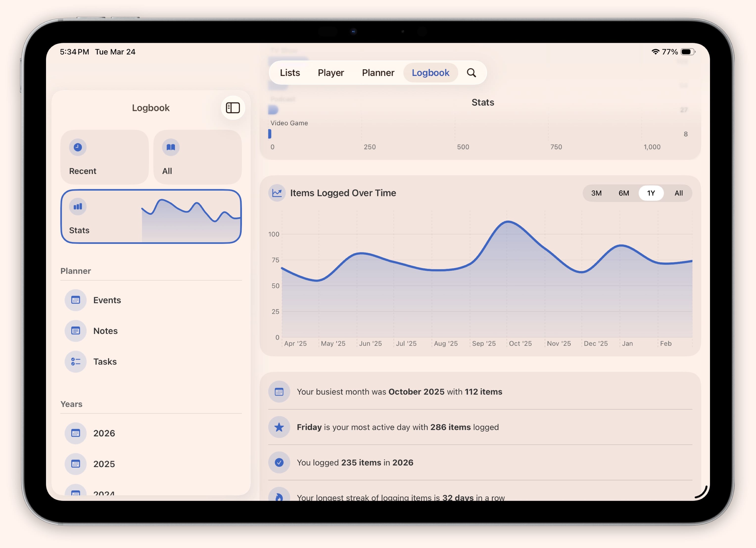
Task: Switch to the Player tab
Action: (x=331, y=73)
